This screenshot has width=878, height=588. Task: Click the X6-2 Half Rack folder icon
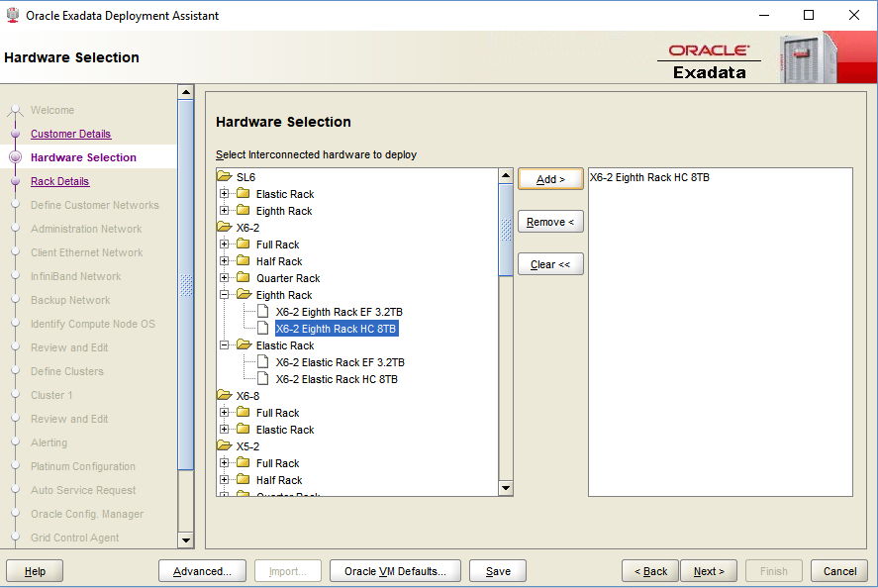pos(244,261)
